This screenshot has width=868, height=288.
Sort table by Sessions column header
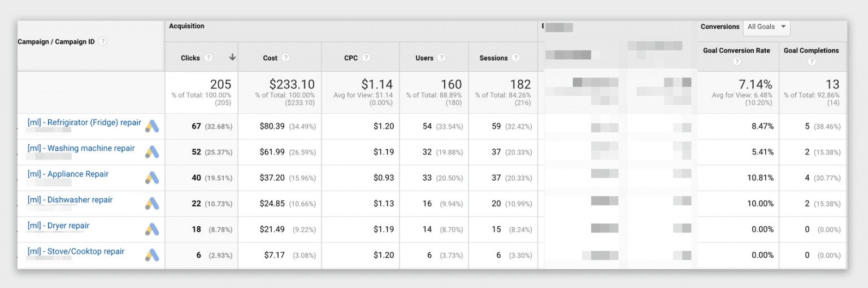click(493, 58)
